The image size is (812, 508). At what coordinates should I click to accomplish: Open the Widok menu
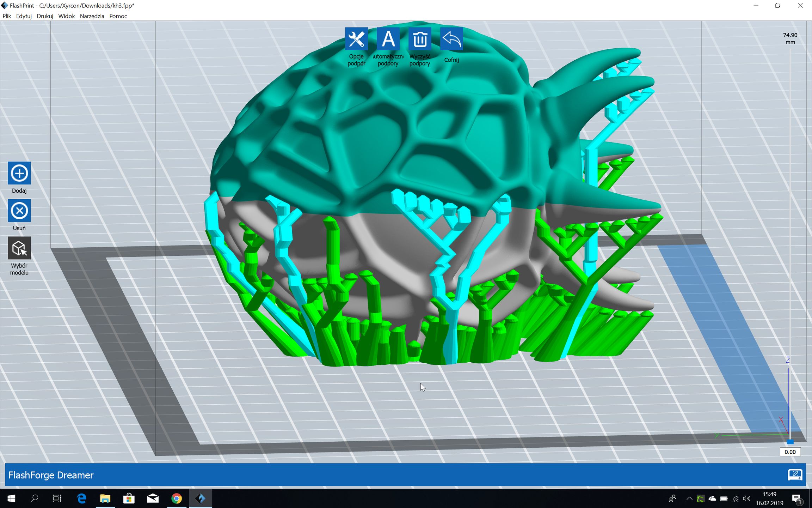coord(66,16)
